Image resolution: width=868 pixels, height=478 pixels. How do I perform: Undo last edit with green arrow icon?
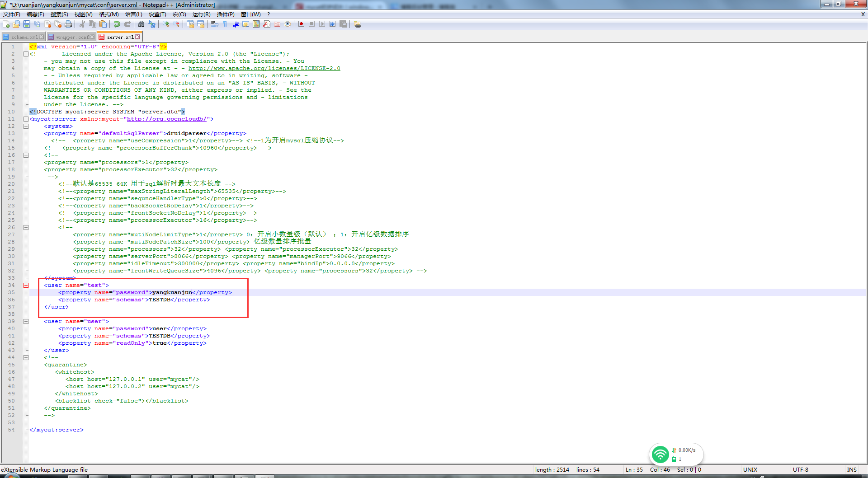coord(117,24)
